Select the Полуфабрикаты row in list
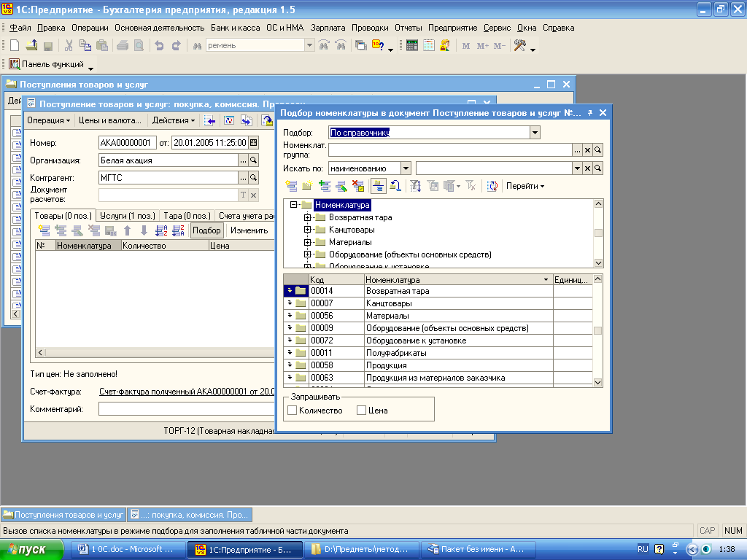 [x=438, y=353]
